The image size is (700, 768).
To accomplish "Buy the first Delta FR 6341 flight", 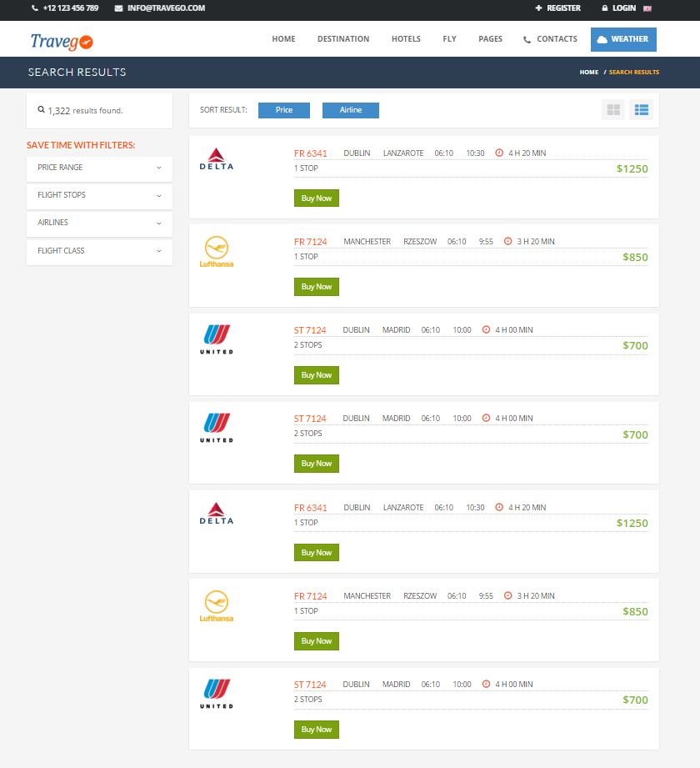I will 316,198.
